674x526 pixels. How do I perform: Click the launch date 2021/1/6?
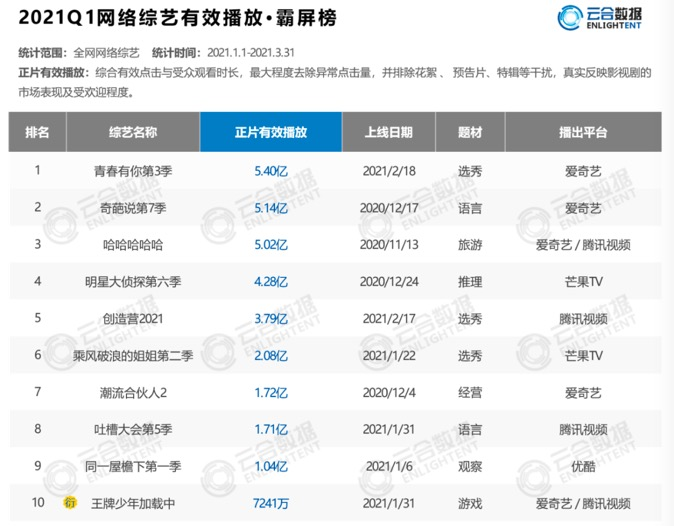click(x=389, y=466)
